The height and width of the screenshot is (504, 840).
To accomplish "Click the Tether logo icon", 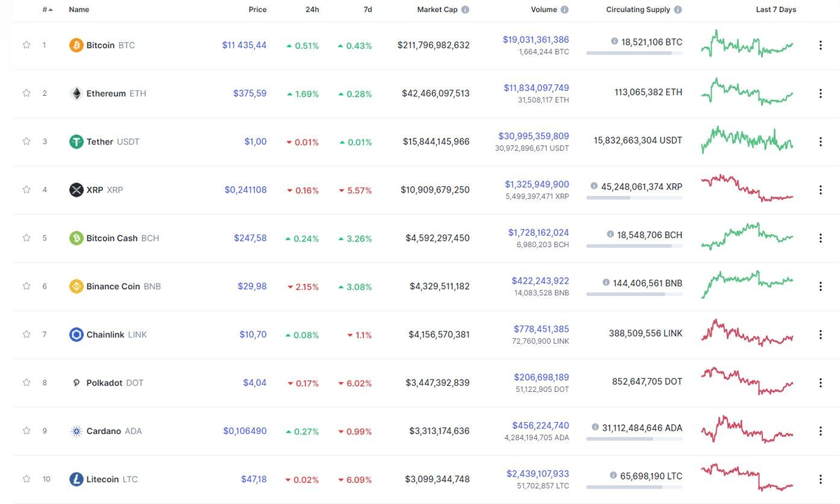I will click(76, 142).
